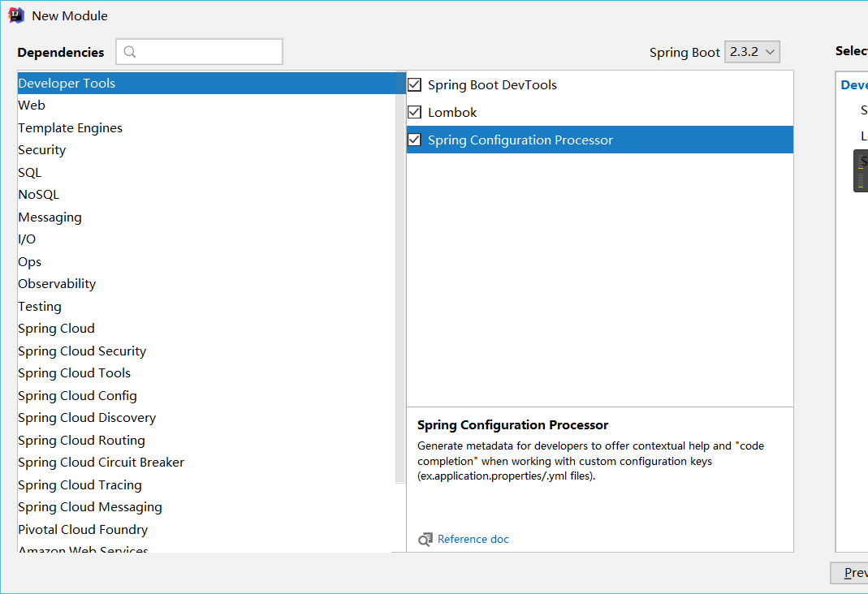Select the Amazon Web Services category
This screenshot has height=594, width=868.
click(205, 548)
